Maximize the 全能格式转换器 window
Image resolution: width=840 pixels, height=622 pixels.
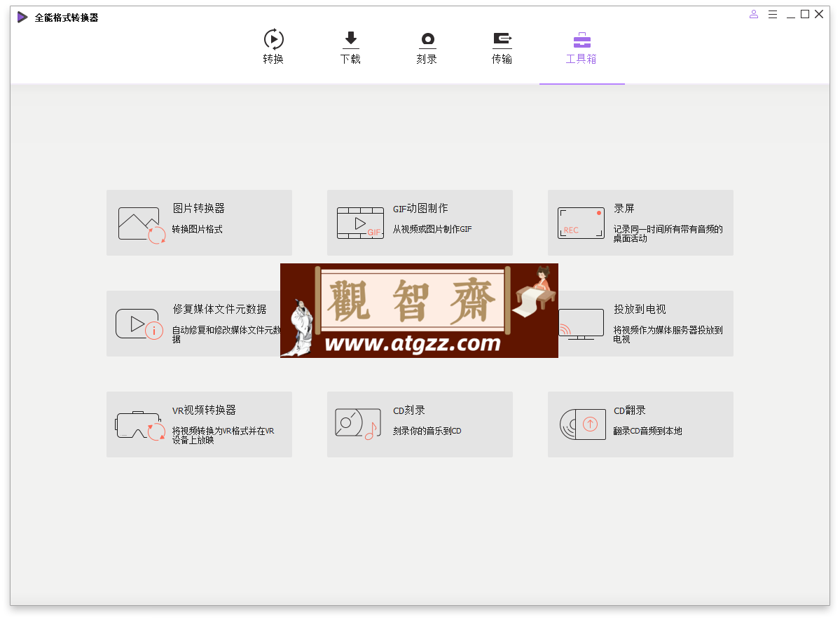click(x=805, y=15)
